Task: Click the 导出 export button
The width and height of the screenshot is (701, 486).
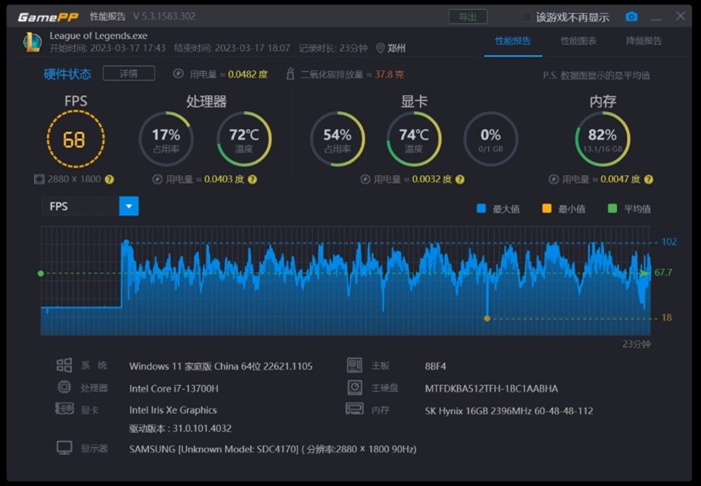Action: point(468,17)
